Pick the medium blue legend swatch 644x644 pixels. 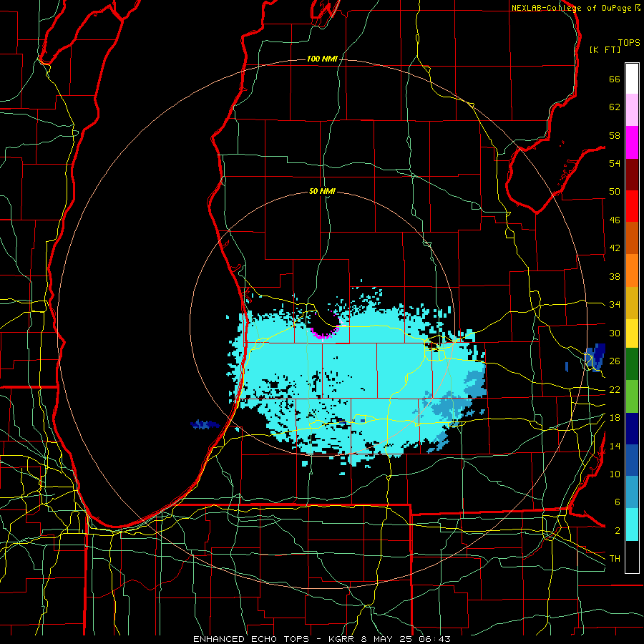point(632,460)
